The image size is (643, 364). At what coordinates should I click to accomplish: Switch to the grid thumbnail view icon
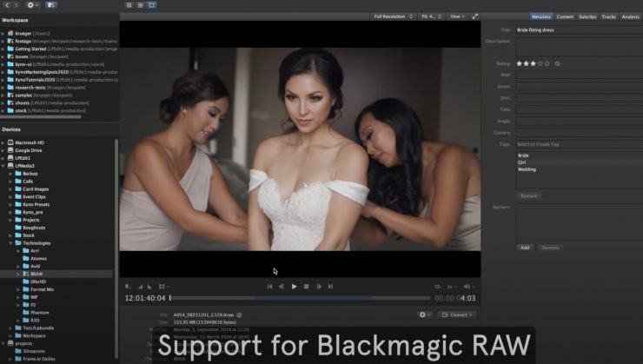(129, 5)
